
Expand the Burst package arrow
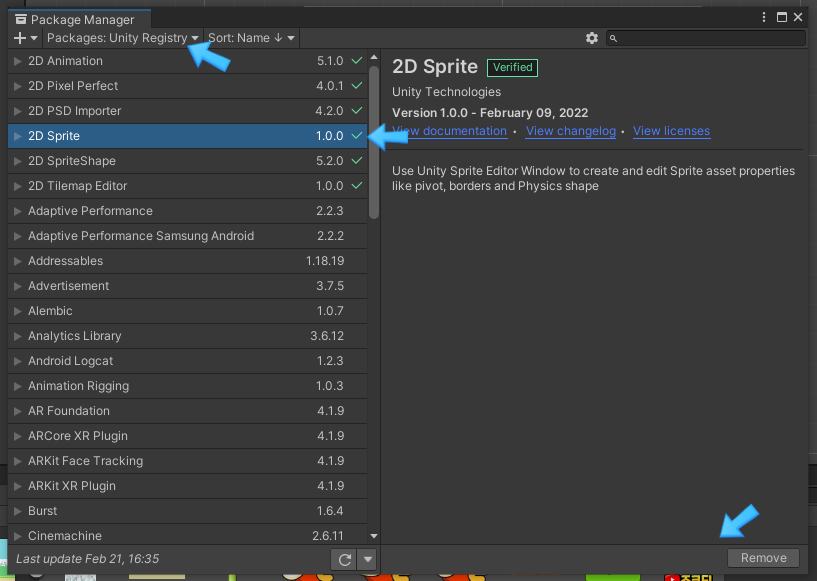coord(18,511)
